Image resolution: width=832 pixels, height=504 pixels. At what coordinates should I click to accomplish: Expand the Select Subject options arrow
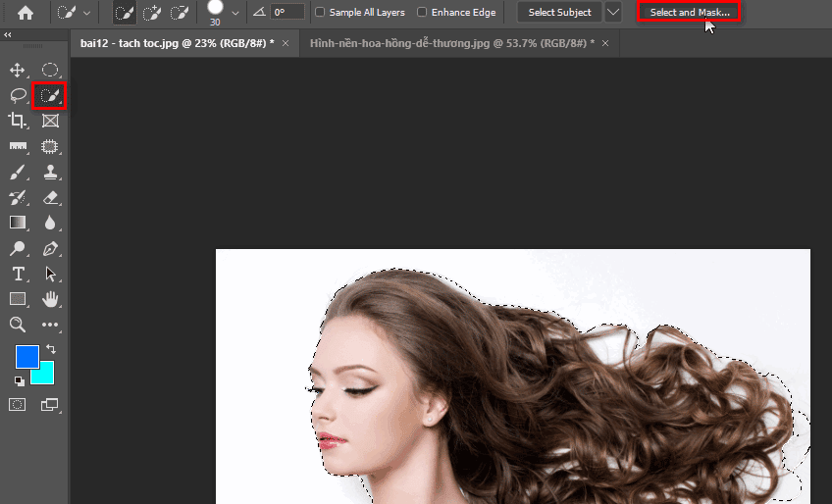click(613, 12)
